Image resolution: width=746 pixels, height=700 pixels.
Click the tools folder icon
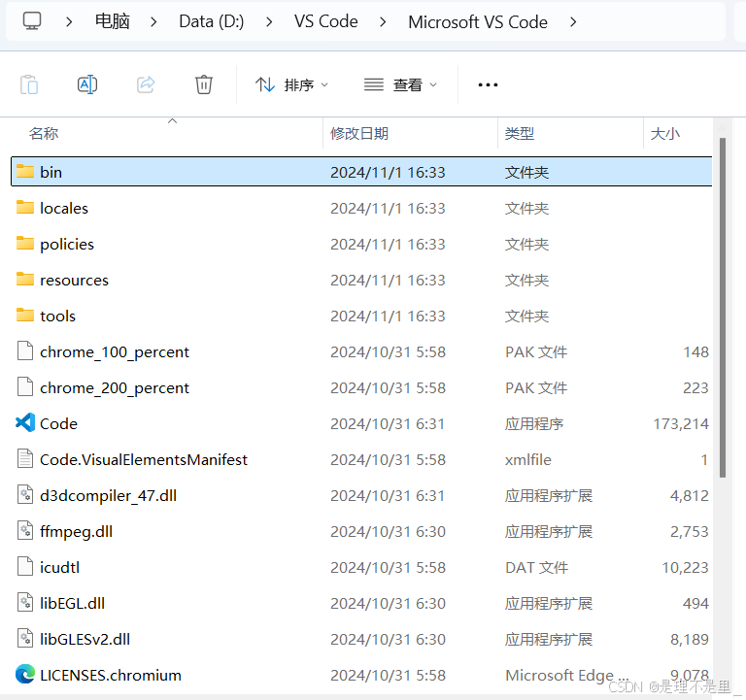[25, 316]
